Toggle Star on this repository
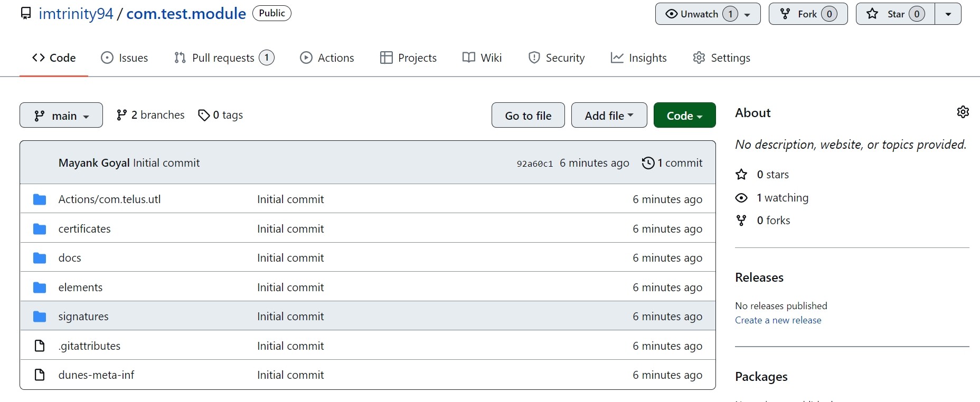Viewport: 980px width, 402px height. pos(895,14)
